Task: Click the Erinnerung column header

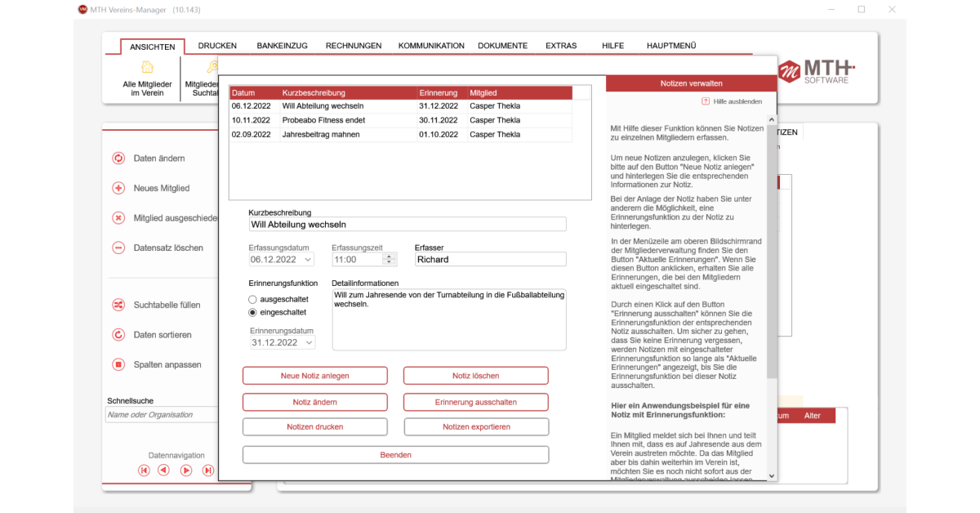Action: (x=442, y=93)
